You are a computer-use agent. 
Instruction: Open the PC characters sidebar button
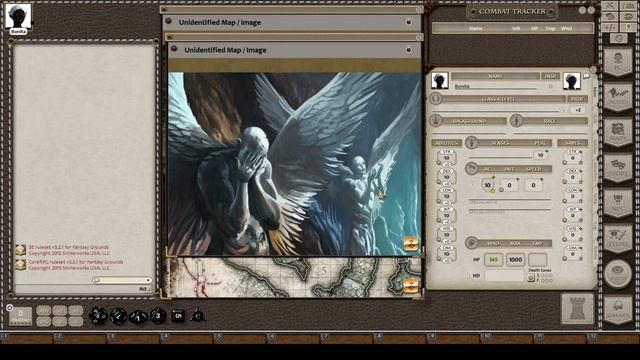point(618,62)
